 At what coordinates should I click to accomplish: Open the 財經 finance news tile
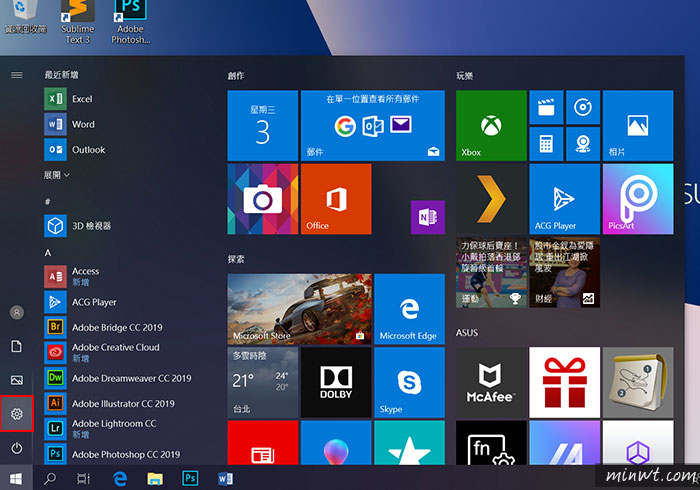point(565,272)
